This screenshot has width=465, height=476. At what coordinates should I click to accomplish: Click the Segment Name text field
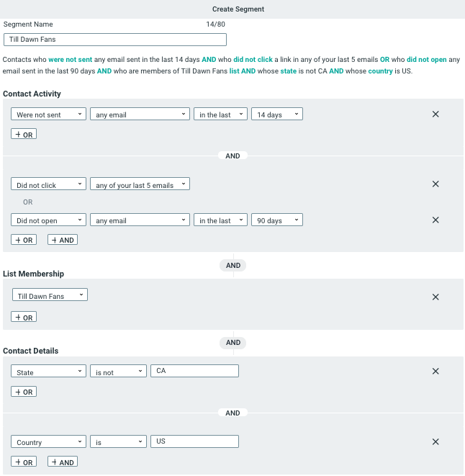tap(115, 40)
